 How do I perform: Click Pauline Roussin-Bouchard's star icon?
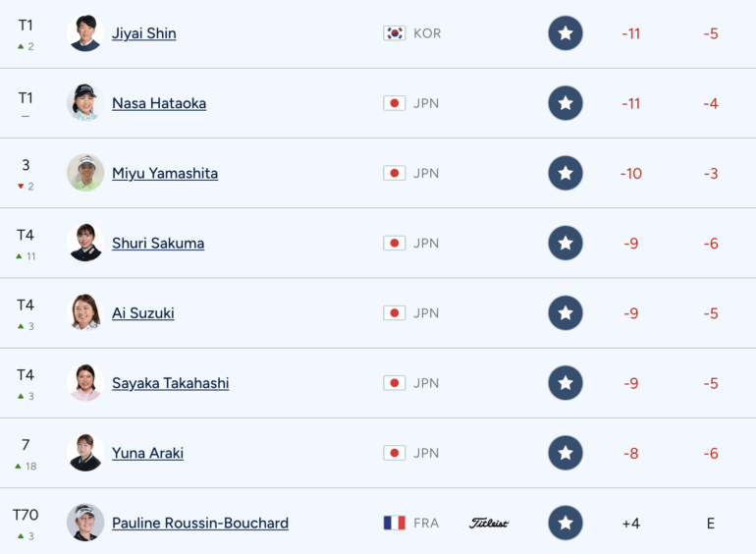[566, 524]
